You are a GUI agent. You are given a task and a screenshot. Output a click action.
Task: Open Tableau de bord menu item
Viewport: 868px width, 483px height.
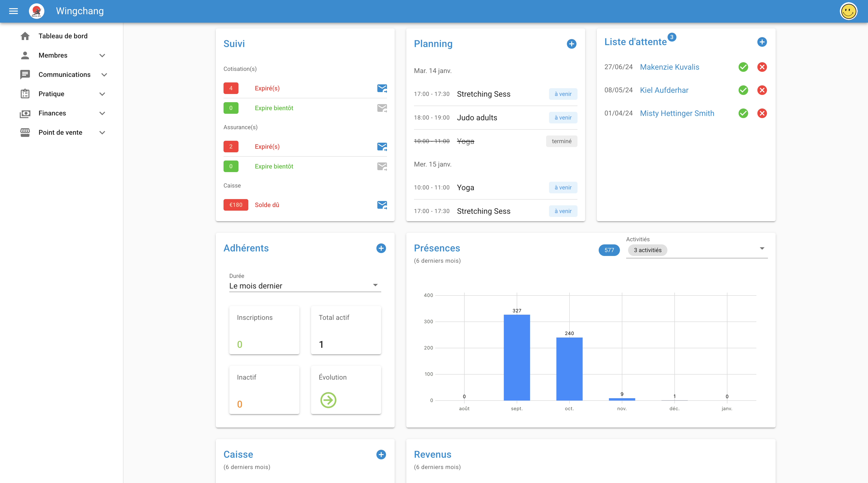pyautogui.click(x=63, y=36)
